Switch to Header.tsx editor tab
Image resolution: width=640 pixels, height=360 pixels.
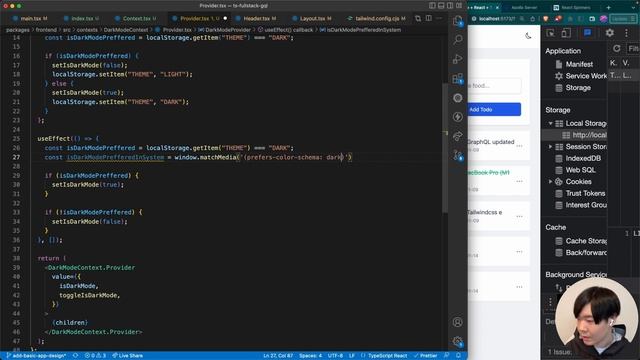click(x=256, y=18)
